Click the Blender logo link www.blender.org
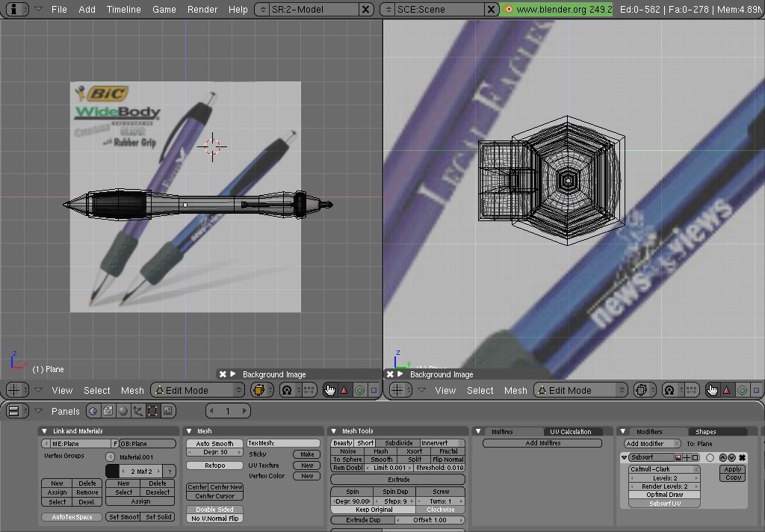This screenshot has height=532, width=765. [x=556, y=9]
